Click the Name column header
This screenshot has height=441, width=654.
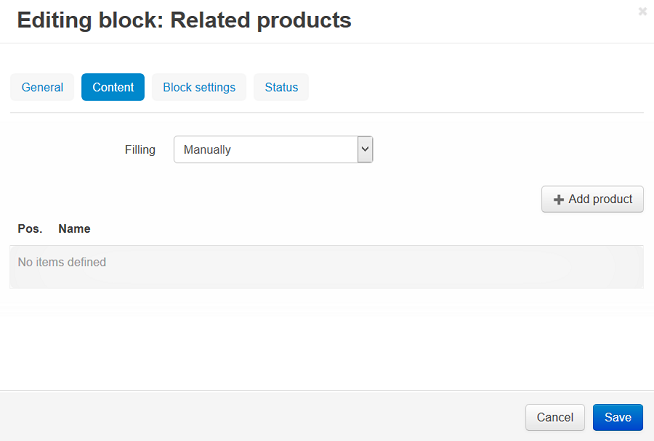(x=74, y=229)
